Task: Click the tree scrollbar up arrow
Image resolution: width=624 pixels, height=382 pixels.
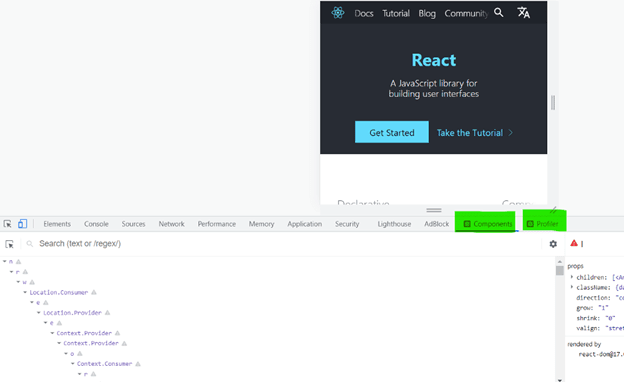Action: pyautogui.click(x=560, y=261)
